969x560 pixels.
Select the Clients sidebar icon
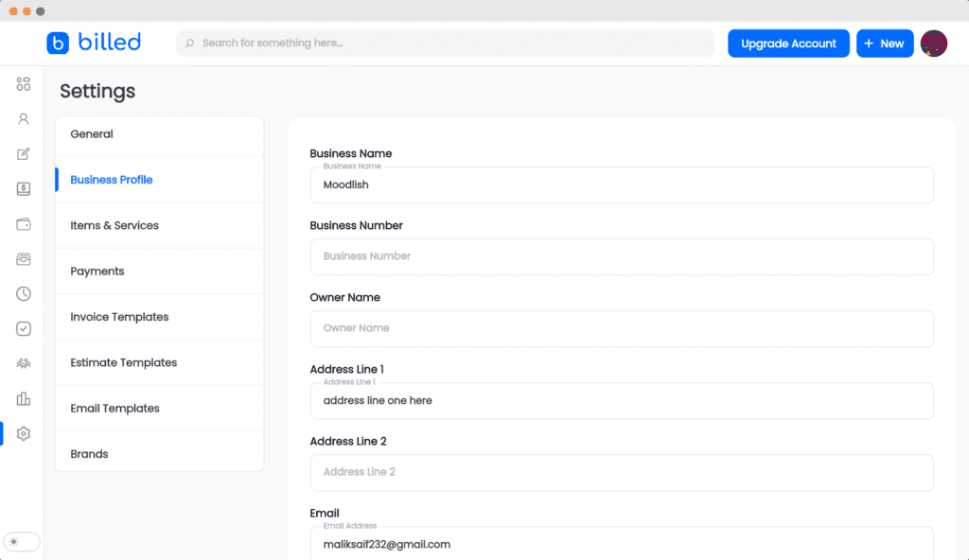click(x=24, y=118)
